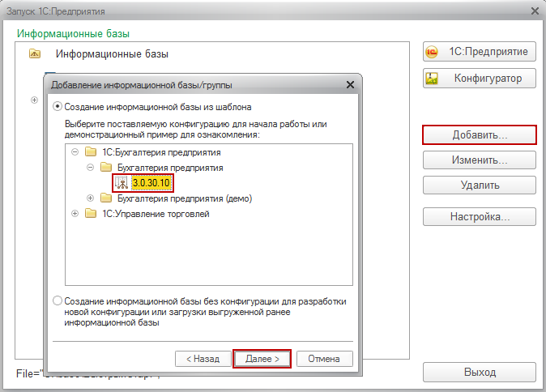The width and height of the screenshot is (546, 392).
Task: Launch 1С:Предприятие mode button
Action: pos(479,52)
